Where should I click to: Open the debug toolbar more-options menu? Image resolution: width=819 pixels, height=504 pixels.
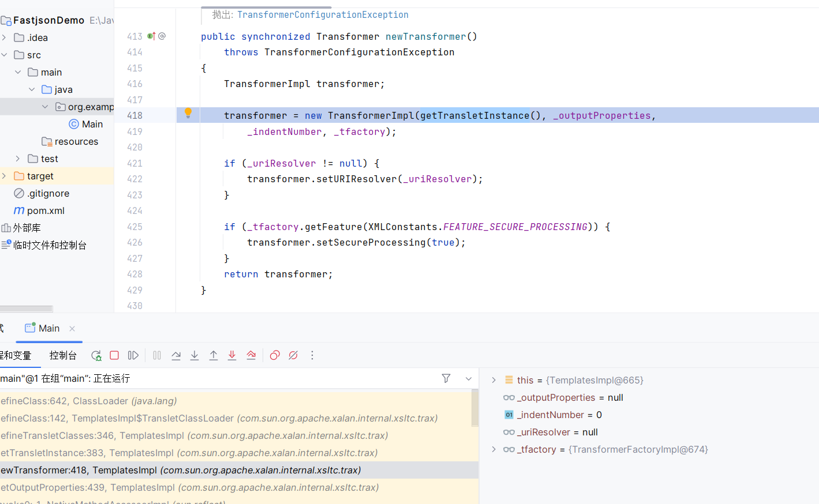(x=312, y=355)
